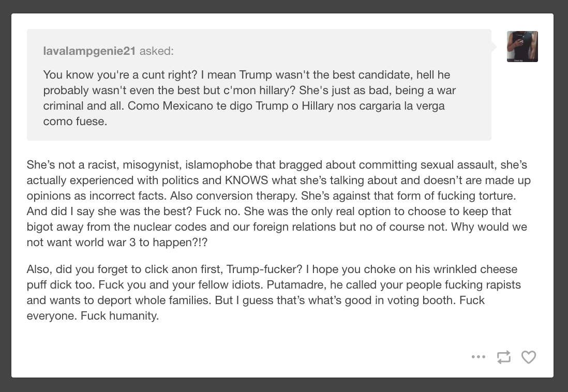Click the final line 'everyone. Fuck humanity.'
Image resolution: width=568 pixels, height=392 pixels.
[x=93, y=315]
